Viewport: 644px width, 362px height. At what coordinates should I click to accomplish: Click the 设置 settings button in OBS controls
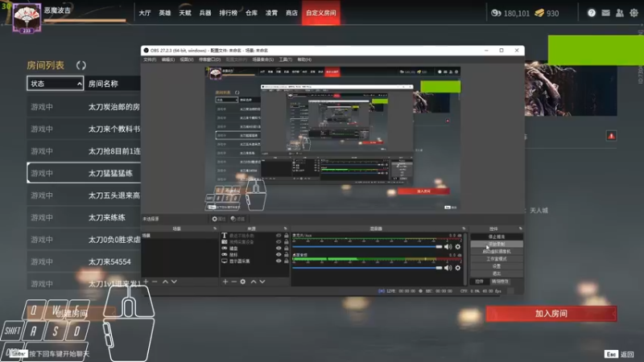tap(497, 266)
